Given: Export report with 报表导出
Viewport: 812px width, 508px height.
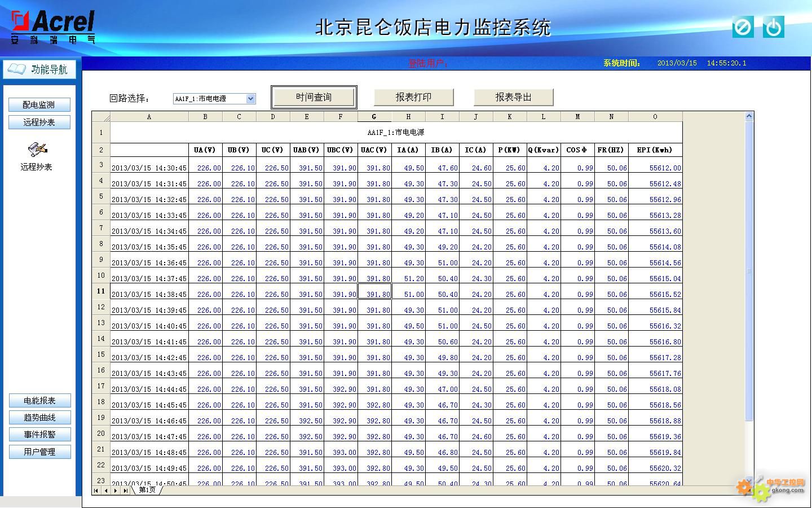Looking at the screenshot, I should click(513, 97).
